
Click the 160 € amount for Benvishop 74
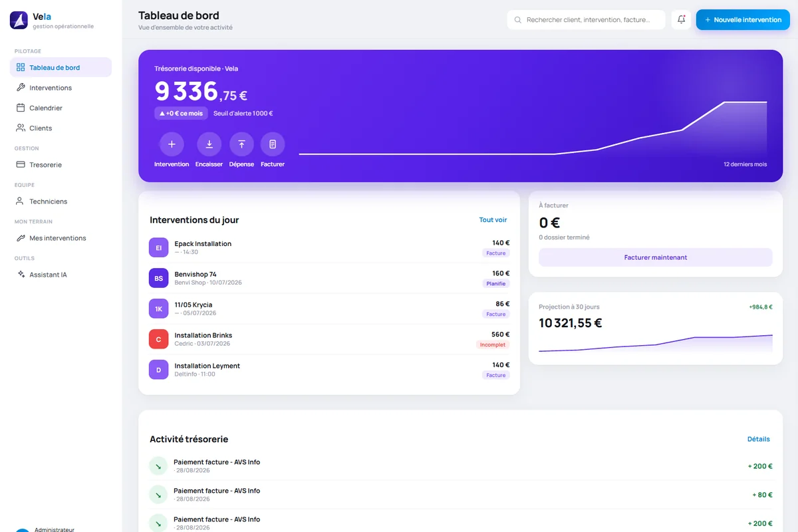[501, 273]
